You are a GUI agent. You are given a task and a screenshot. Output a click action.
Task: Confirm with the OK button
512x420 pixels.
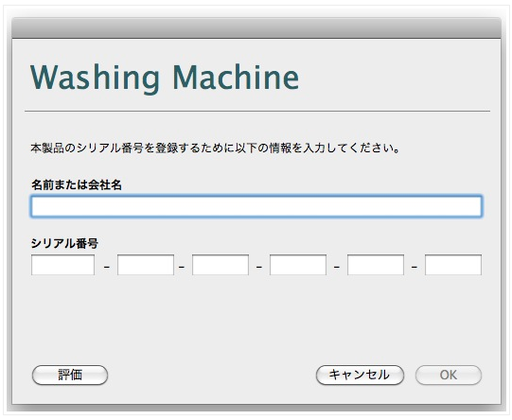click(x=449, y=375)
